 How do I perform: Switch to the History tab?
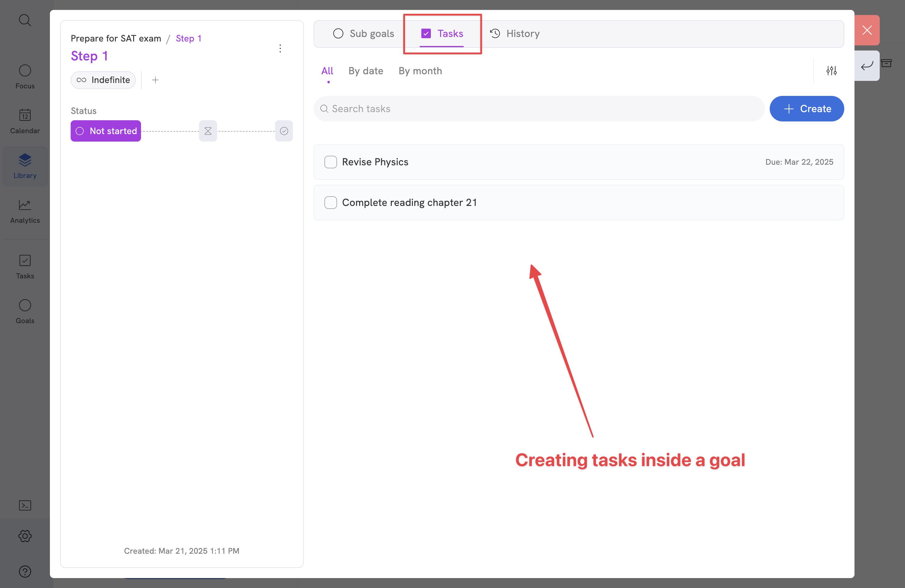pyautogui.click(x=515, y=33)
